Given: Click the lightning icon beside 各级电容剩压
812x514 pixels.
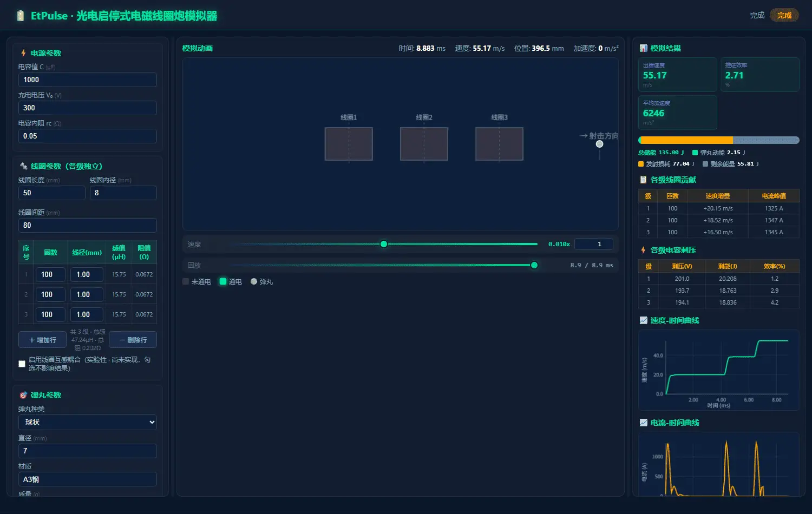Looking at the screenshot, I should tap(643, 250).
